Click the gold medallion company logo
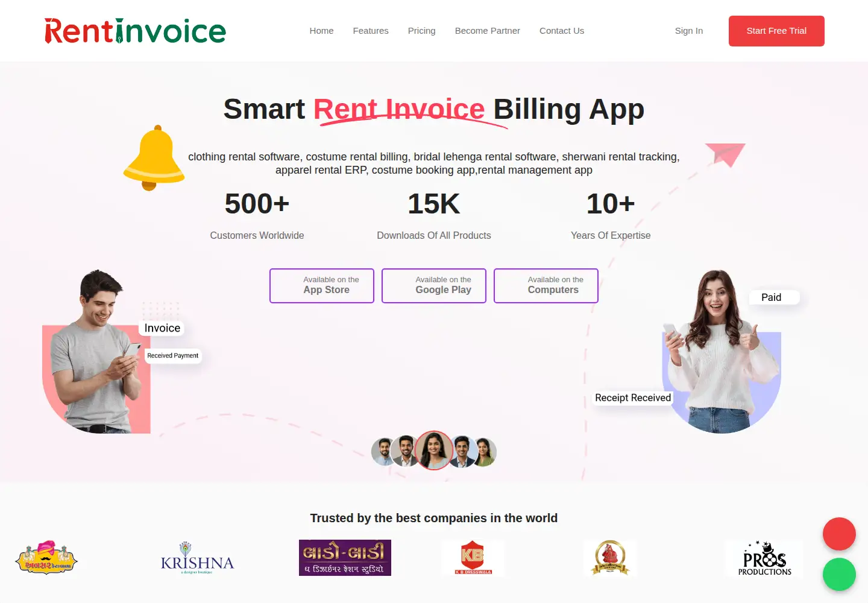Screen dimensions: 868x603 610,558
